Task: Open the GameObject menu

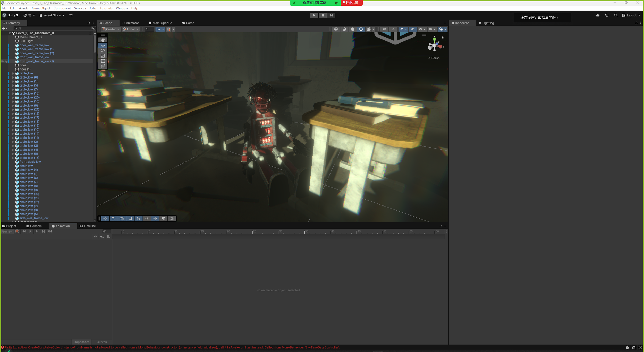Action: [x=41, y=8]
